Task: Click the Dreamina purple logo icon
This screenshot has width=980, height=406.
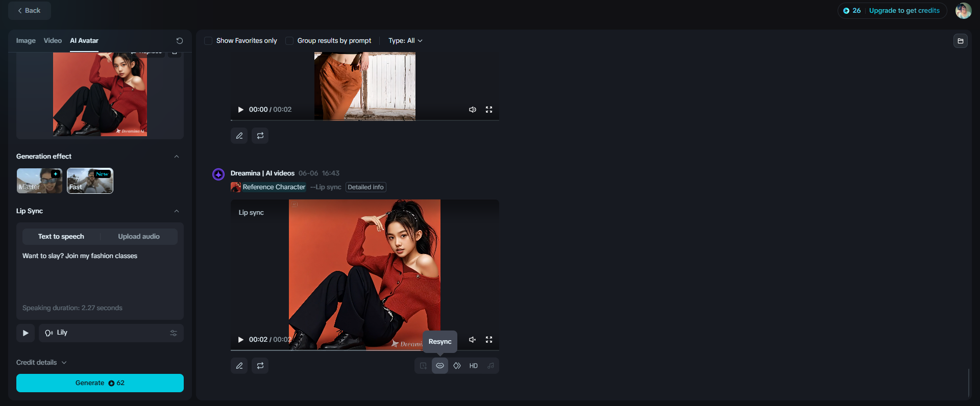Action: (x=218, y=174)
